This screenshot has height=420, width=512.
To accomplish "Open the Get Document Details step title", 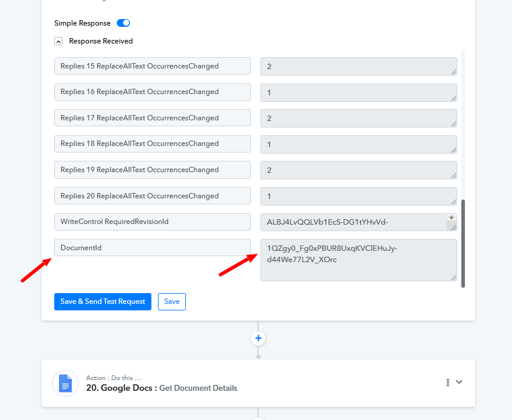I will [198, 388].
